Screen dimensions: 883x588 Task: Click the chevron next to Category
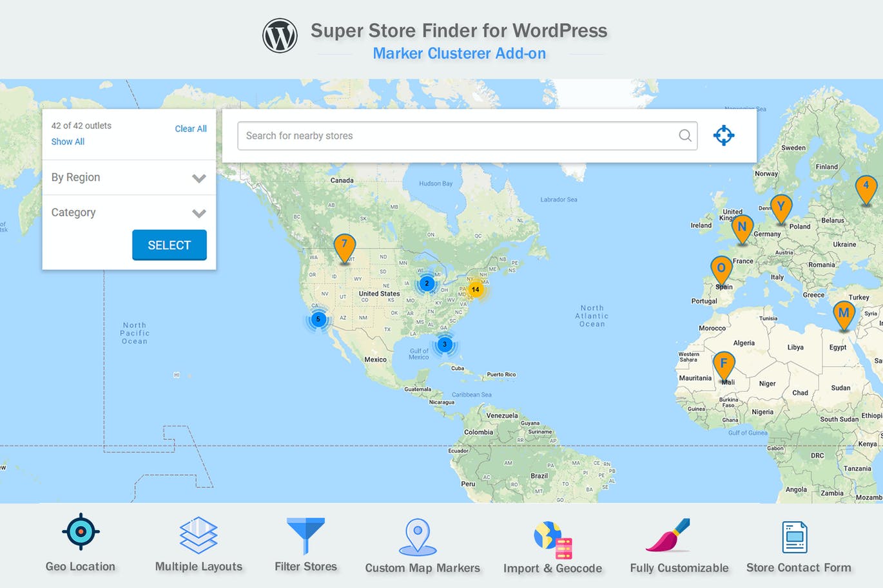[199, 213]
